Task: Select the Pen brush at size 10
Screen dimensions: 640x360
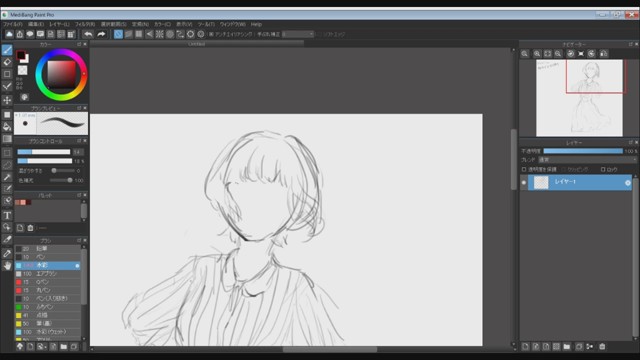Action: (48, 257)
